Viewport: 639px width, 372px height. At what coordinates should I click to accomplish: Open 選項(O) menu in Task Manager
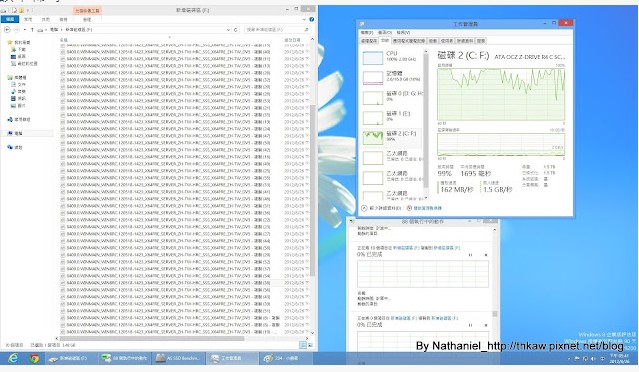[385, 33]
